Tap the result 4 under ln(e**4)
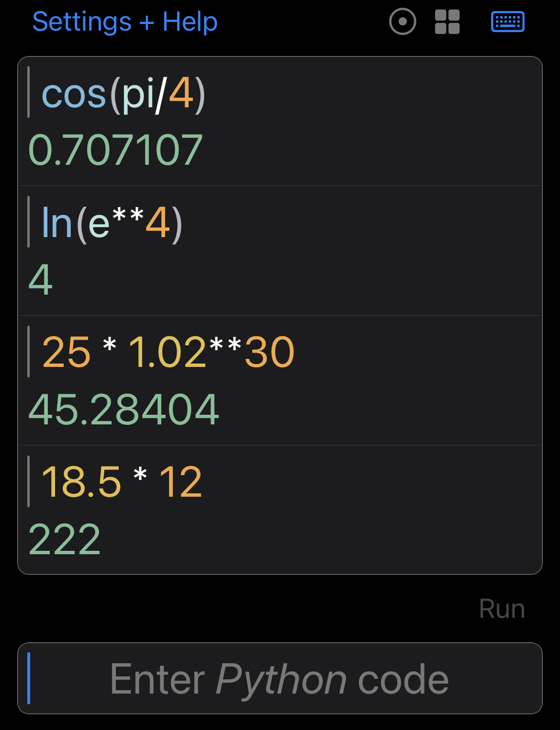Screen dimensions: 560x730 point(41,280)
